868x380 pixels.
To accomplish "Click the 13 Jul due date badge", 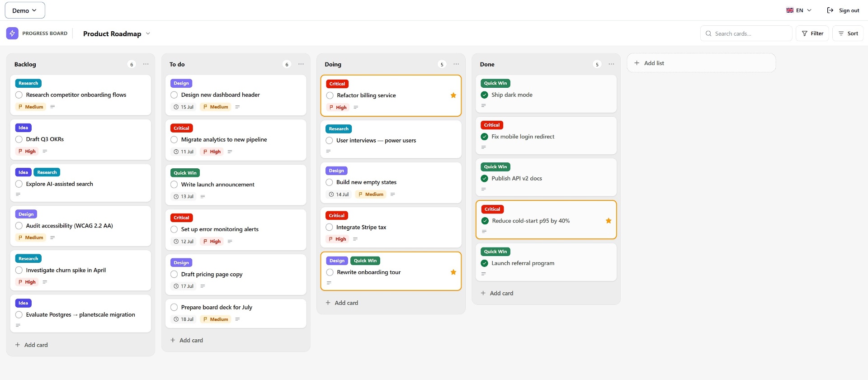I will click(x=184, y=197).
